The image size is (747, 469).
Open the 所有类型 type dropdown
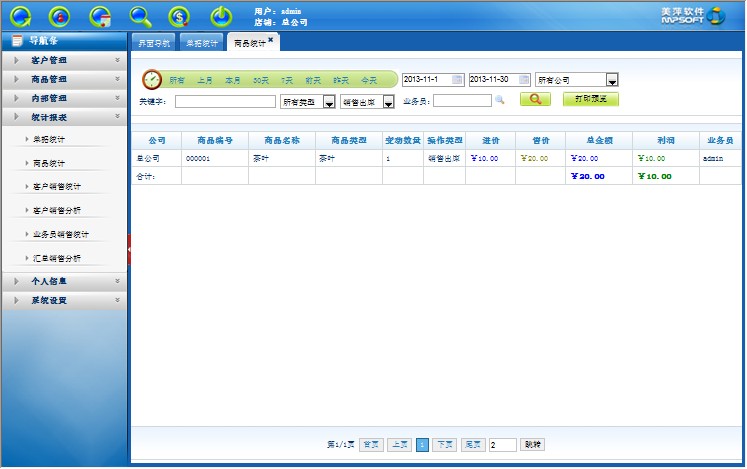(x=329, y=102)
